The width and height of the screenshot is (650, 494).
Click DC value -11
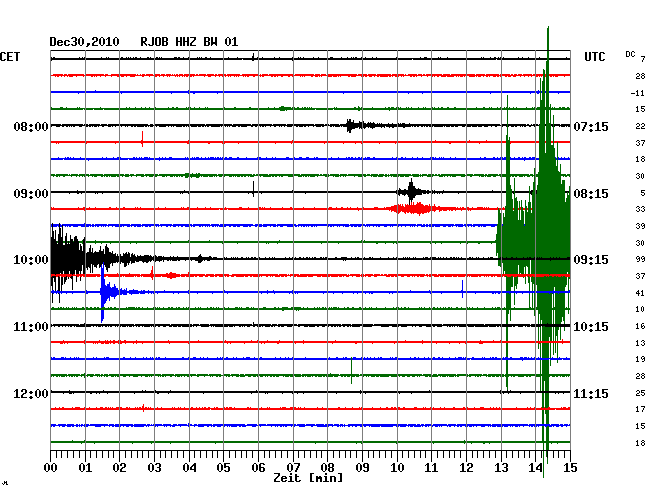[638, 93]
